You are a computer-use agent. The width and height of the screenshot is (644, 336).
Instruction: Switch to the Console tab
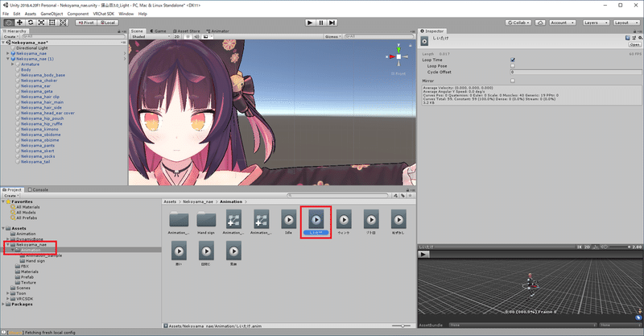(38, 189)
